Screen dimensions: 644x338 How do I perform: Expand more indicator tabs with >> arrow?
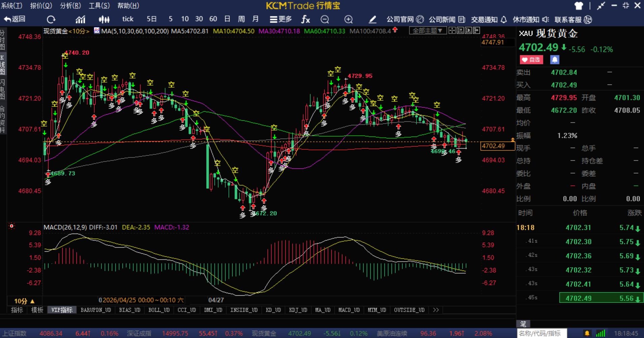coord(436,310)
